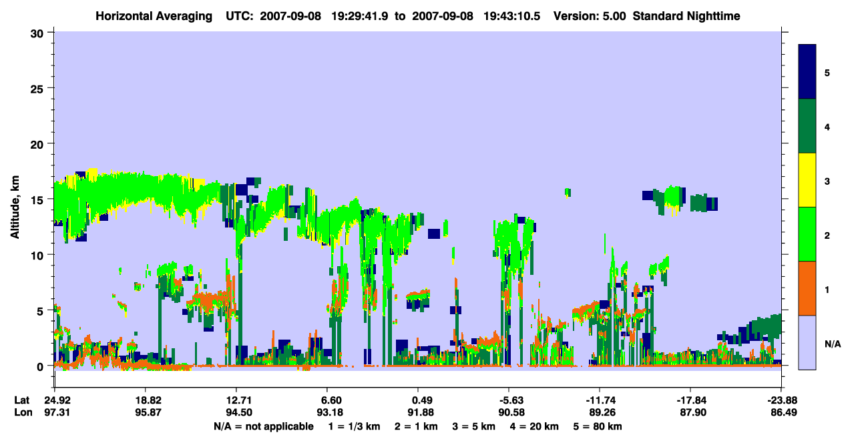Click the colorbar label 3
The width and height of the screenshot is (868, 445).
pos(827,181)
